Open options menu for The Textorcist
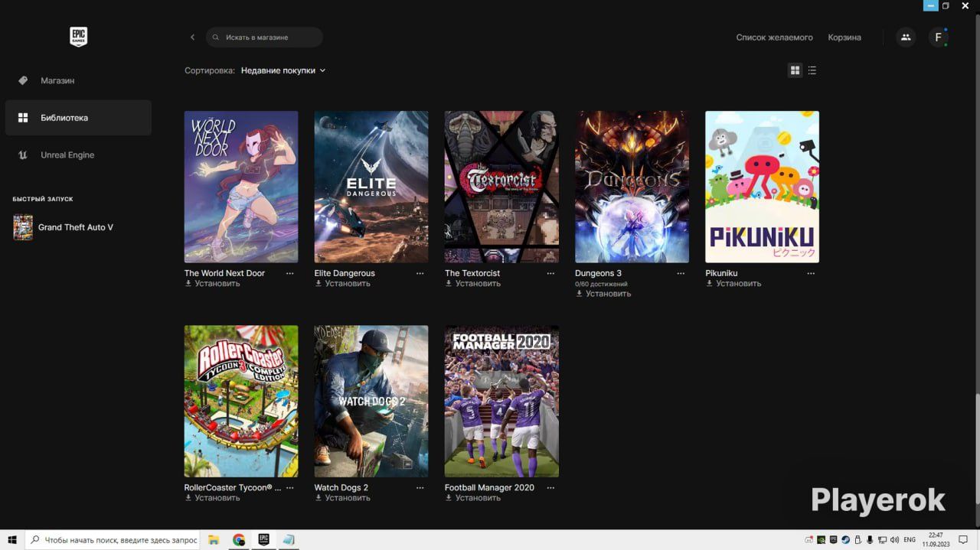The width and height of the screenshot is (980, 550). (x=550, y=273)
